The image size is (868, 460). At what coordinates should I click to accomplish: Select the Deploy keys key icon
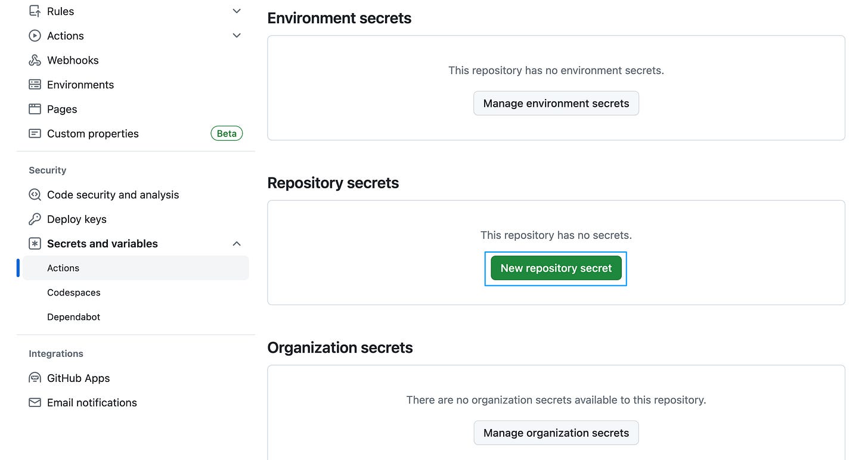pyautogui.click(x=35, y=219)
